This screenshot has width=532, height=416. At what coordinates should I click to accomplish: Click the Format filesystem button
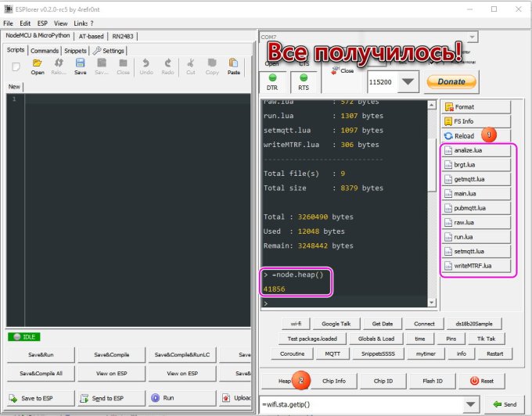[465, 106]
